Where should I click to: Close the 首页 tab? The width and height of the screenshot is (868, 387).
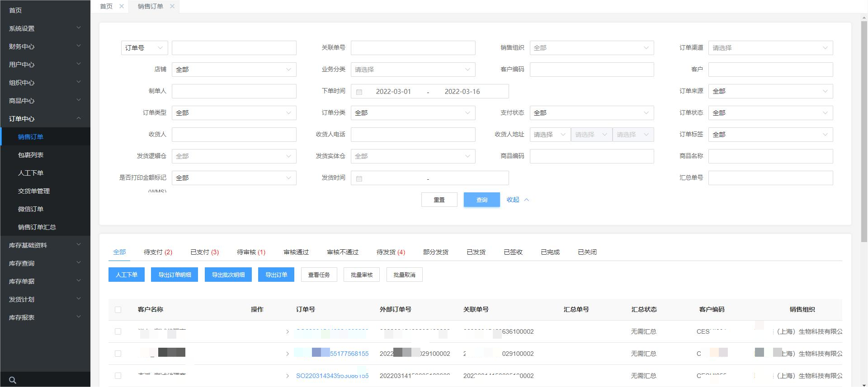tap(122, 6)
